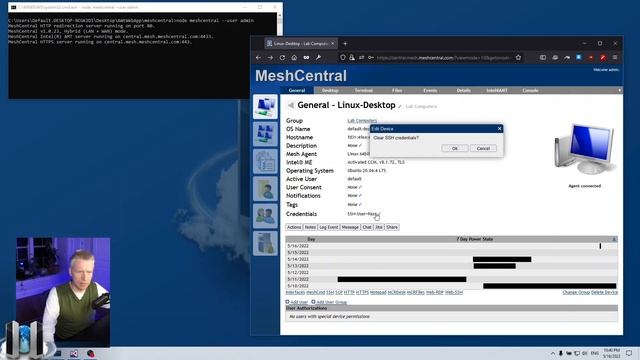Click the Change Group link
Image resolution: width=640 pixels, height=360 pixels.
576,292
